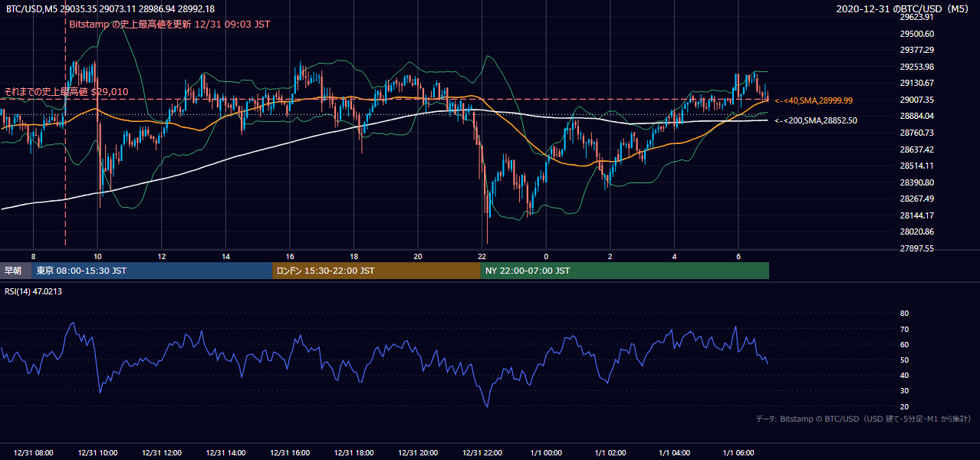The image size is (980, 460).
Task: Click the RSI scale value 30
Action: (904, 391)
